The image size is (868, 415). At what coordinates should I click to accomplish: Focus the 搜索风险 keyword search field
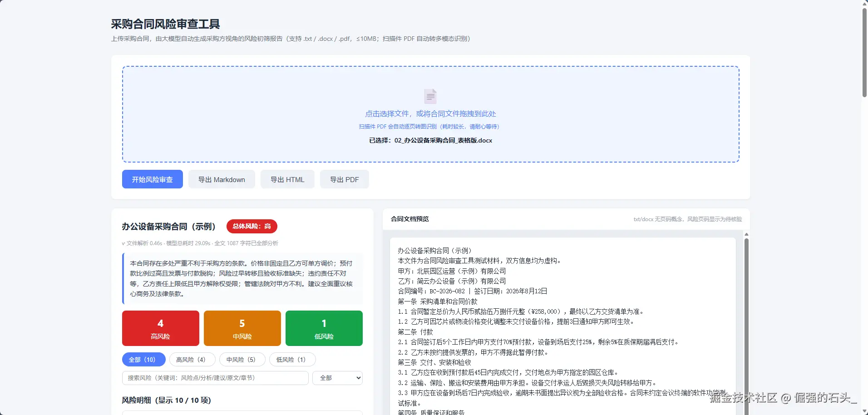215,378
